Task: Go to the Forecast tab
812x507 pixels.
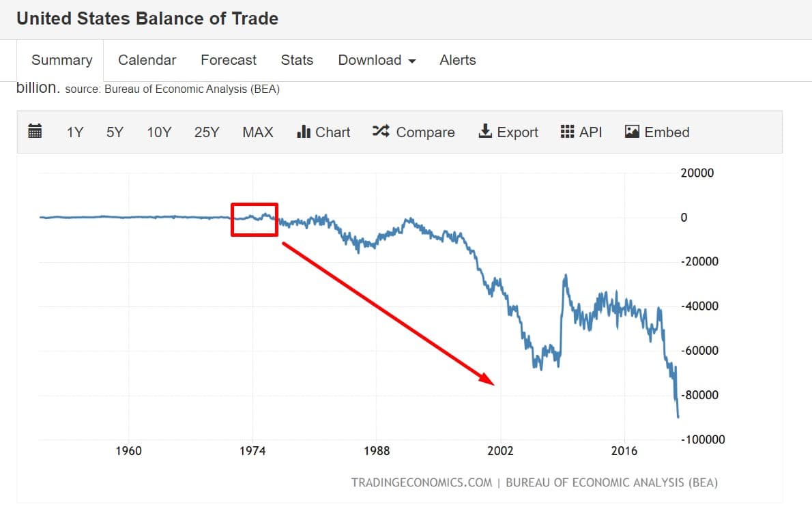Action: pos(229,60)
